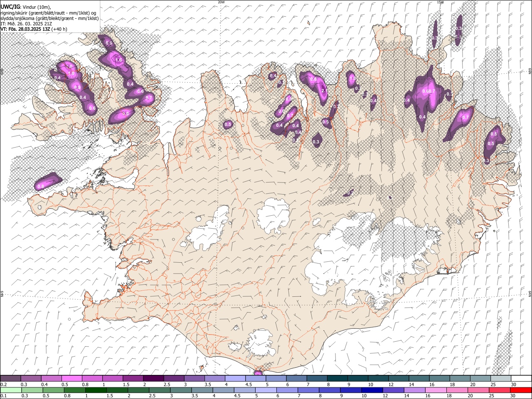The height and width of the screenshot is (399, 532).
Task: Select the snow-scale swatch between 0.2 and 0.3
Action: coord(10,379)
